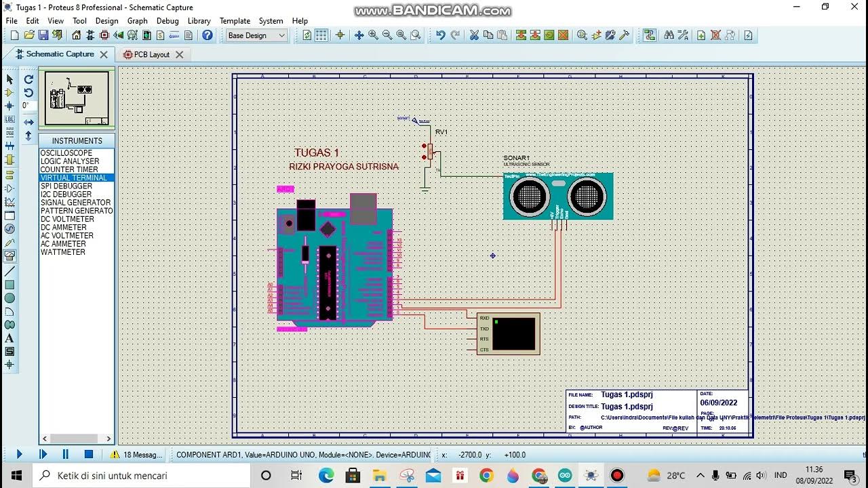The image size is (868, 488).
Task: Click the Zoom In magnifier icon
Action: 373,35
